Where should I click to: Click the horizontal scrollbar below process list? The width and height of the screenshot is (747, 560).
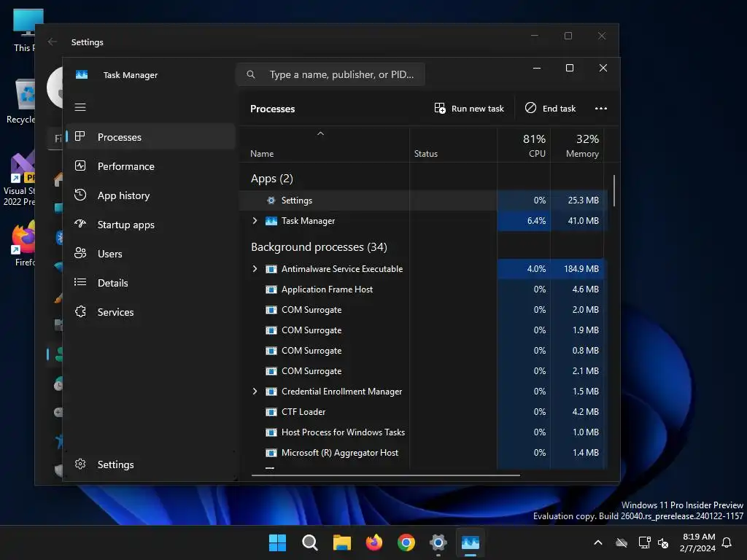click(x=385, y=475)
